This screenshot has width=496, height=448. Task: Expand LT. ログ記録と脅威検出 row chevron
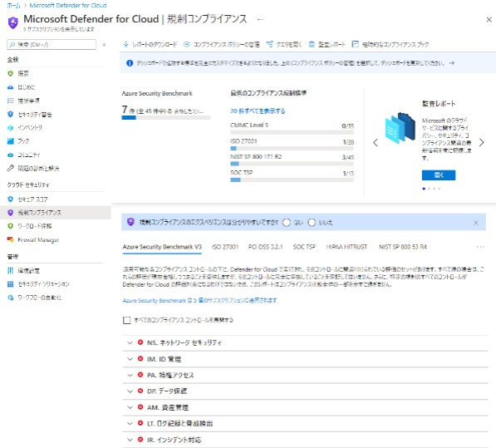pyautogui.click(x=130, y=423)
